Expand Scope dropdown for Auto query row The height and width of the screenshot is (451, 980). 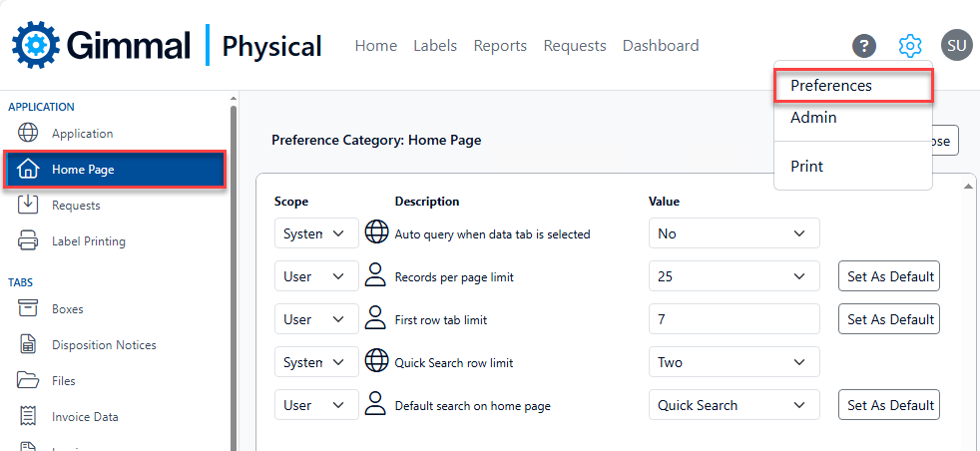[315, 233]
